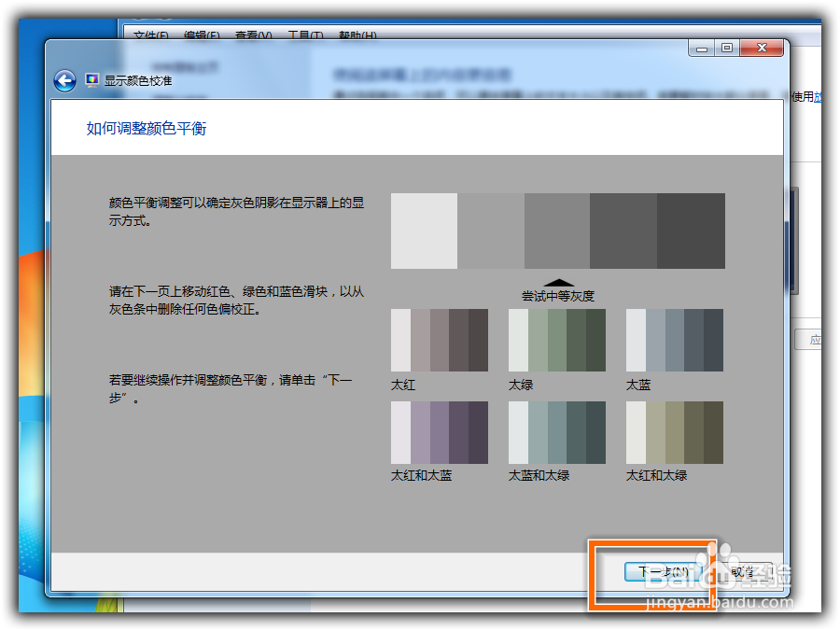Click the neutral gray scale strip at top

coord(557,230)
